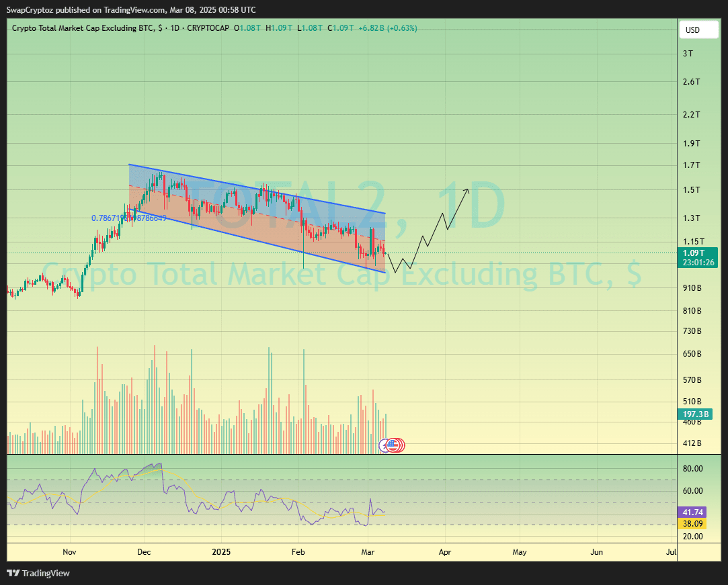Click the 2025 label on time axis
Screen dimensions: 728x585
(221, 552)
